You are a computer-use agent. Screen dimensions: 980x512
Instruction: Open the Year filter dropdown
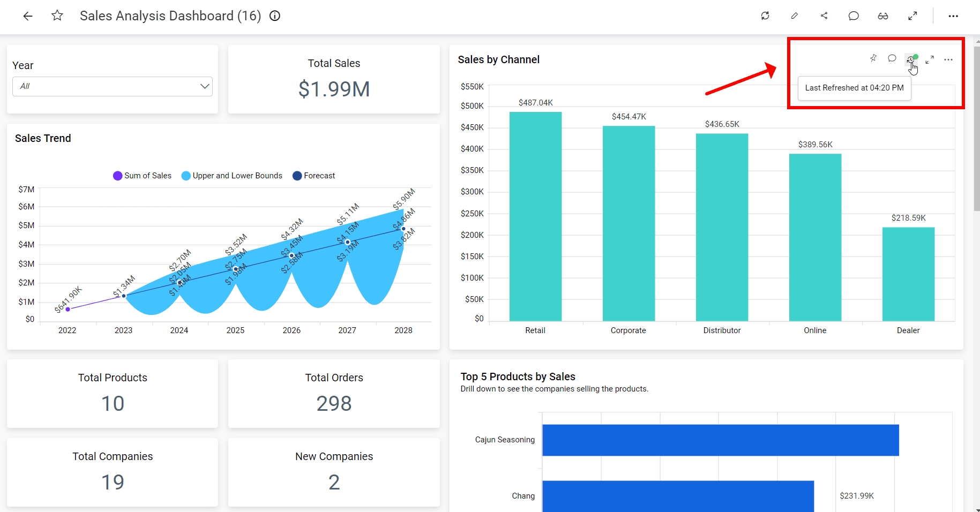pyautogui.click(x=113, y=86)
